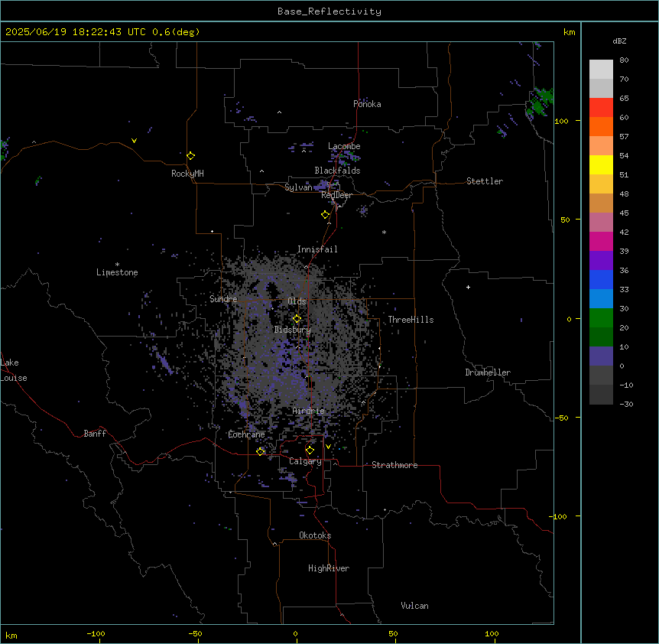The height and width of the screenshot is (644, 659).
Task: Click the Sundre label
Action: click(223, 299)
